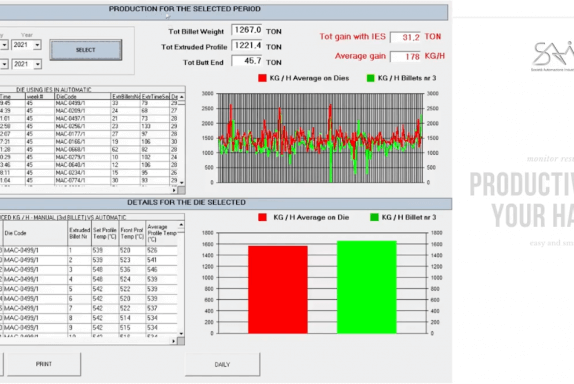
Task: Click down arrow of die details table scrollbar
Action: (181, 333)
